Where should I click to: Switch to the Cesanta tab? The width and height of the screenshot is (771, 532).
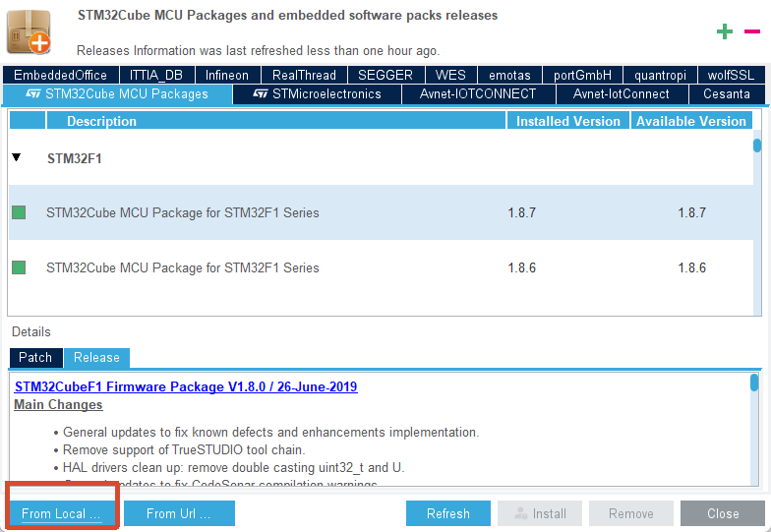click(727, 94)
